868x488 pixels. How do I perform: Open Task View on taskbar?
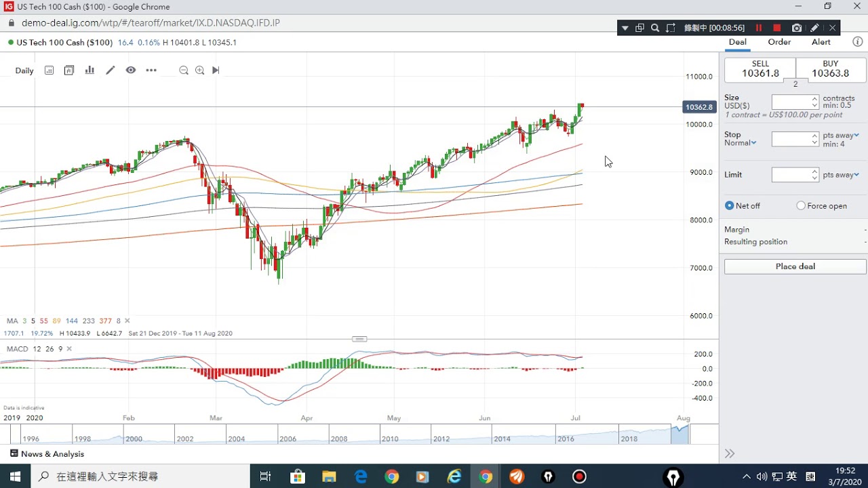coord(266,476)
